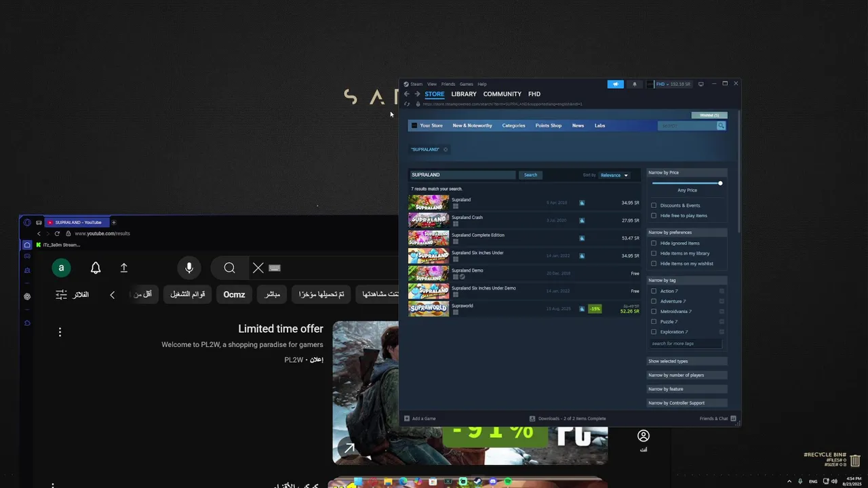The height and width of the screenshot is (488, 868).
Task: Click the Search button beside SUPRALAND field
Action: [x=530, y=175]
